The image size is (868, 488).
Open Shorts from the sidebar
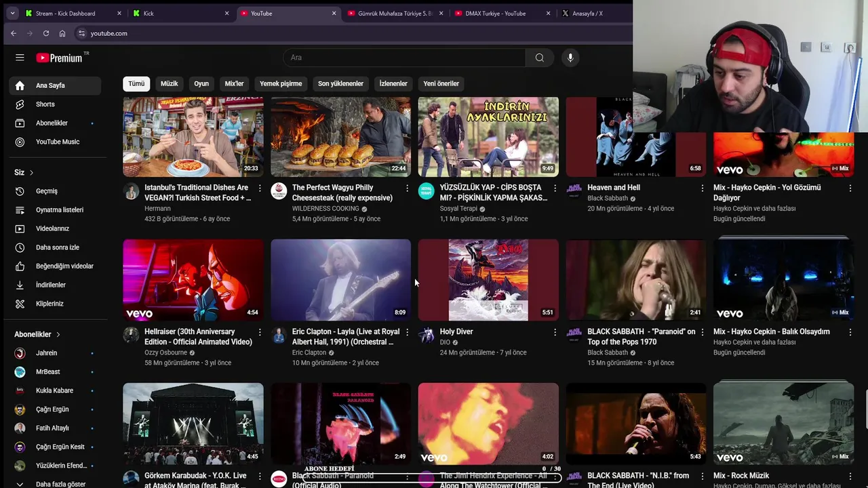point(56,104)
